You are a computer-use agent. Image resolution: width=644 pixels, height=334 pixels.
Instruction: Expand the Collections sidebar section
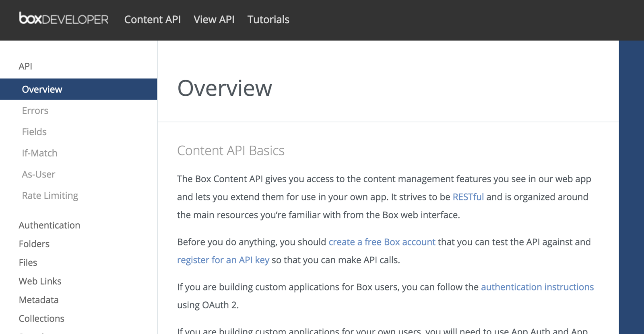pos(41,318)
